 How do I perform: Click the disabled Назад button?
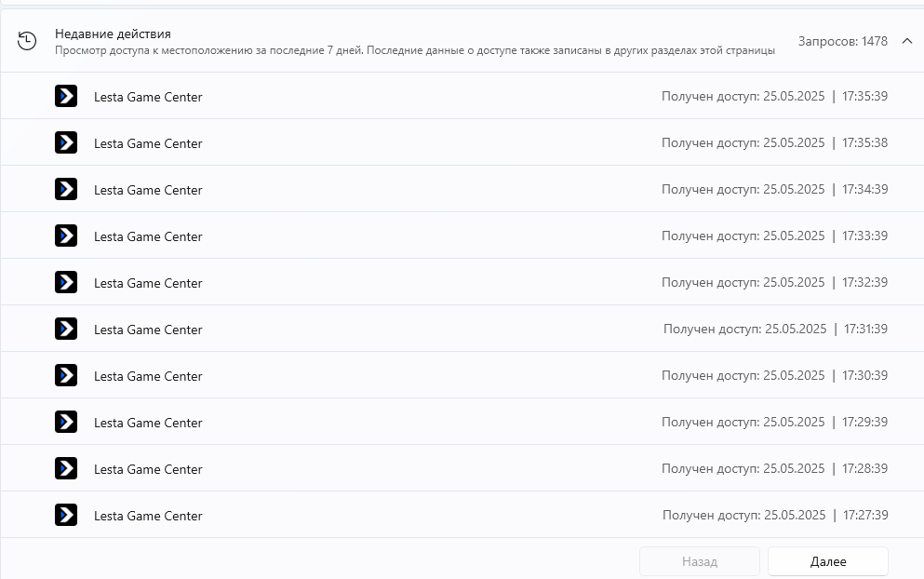[x=699, y=561]
